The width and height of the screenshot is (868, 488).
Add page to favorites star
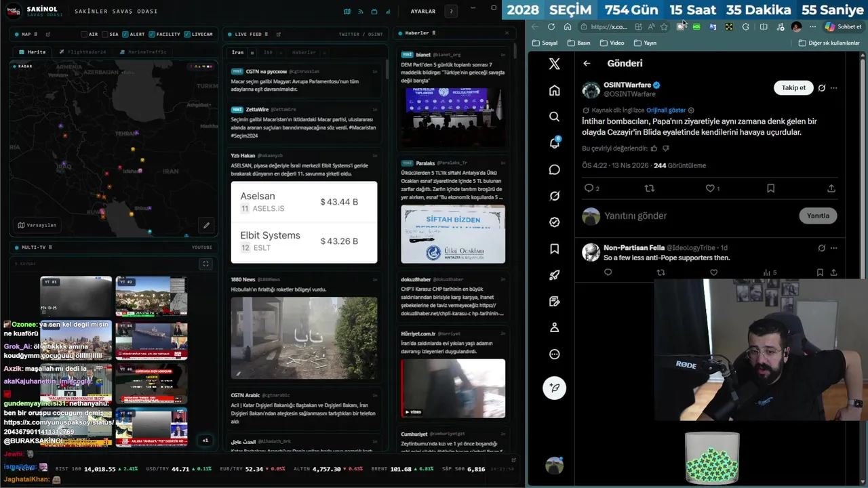tap(664, 26)
